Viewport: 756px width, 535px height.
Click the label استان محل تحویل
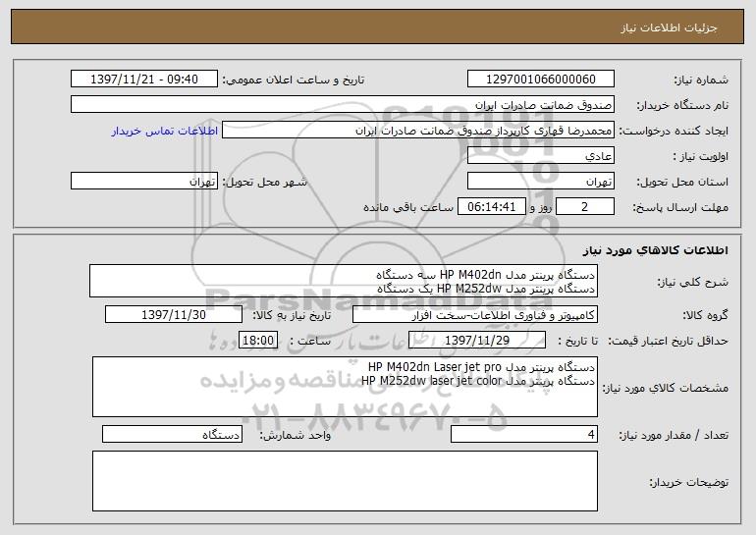point(682,183)
